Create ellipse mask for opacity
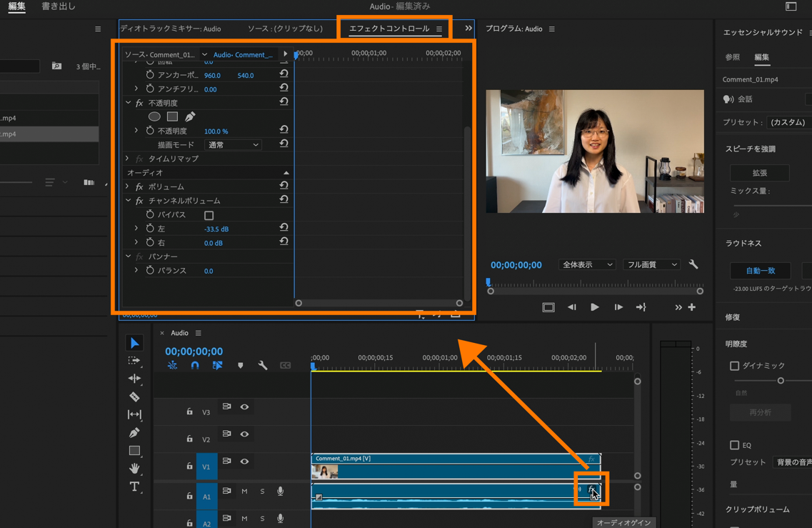 click(154, 116)
